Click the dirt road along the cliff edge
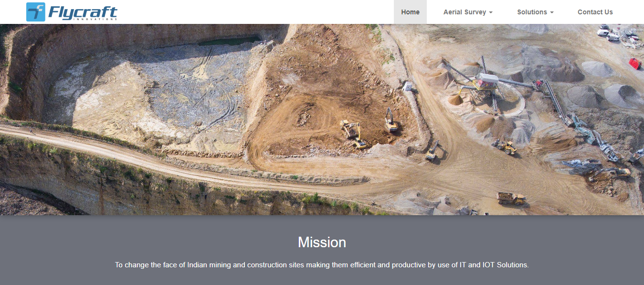644x285 pixels. click(x=143, y=153)
